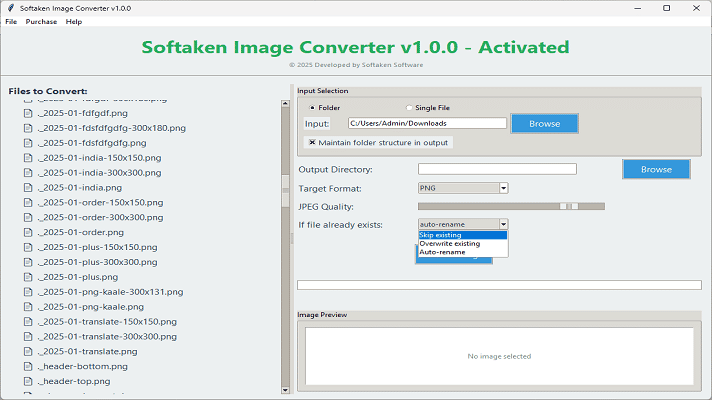Click file icon beside _2025-01-png-kaale-300x131.png

pyautogui.click(x=28, y=292)
